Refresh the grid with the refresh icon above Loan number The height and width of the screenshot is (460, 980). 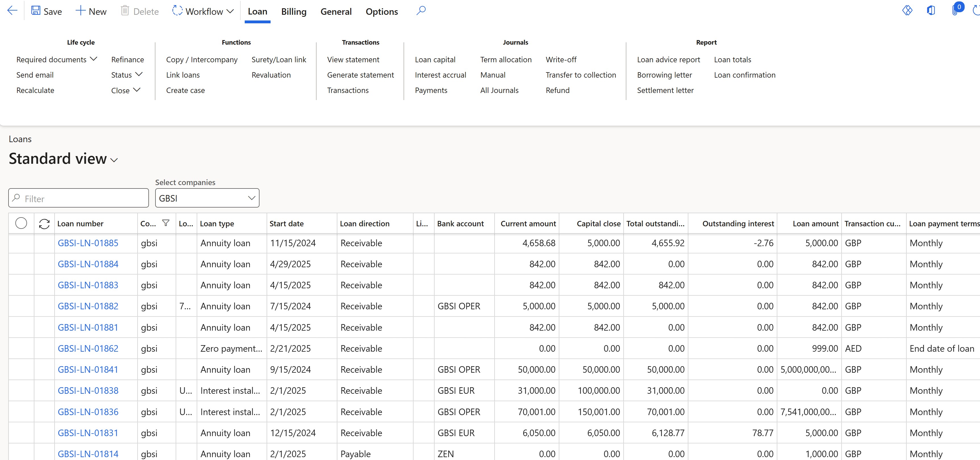[45, 223]
